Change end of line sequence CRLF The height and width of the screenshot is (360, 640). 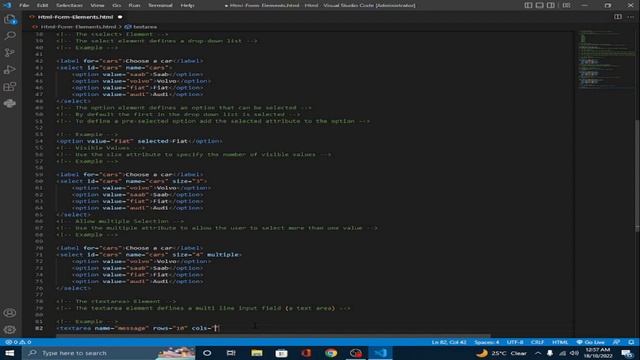click(537, 342)
